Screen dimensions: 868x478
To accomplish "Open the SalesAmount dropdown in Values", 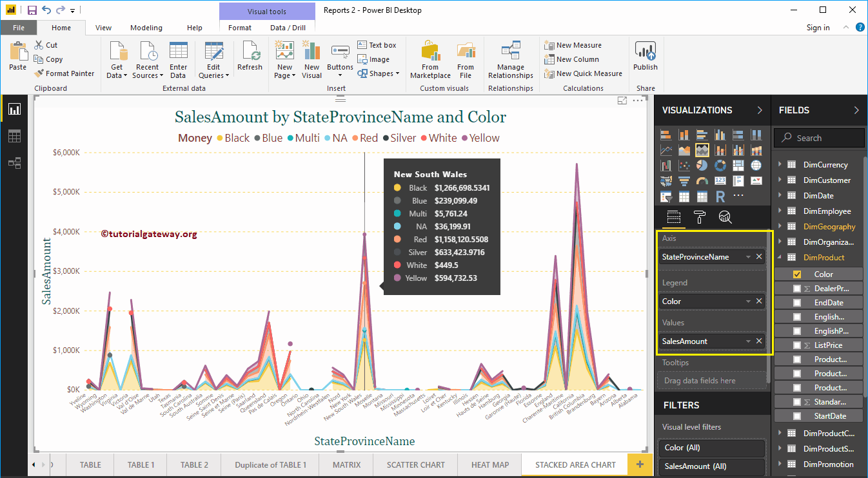I will point(749,341).
